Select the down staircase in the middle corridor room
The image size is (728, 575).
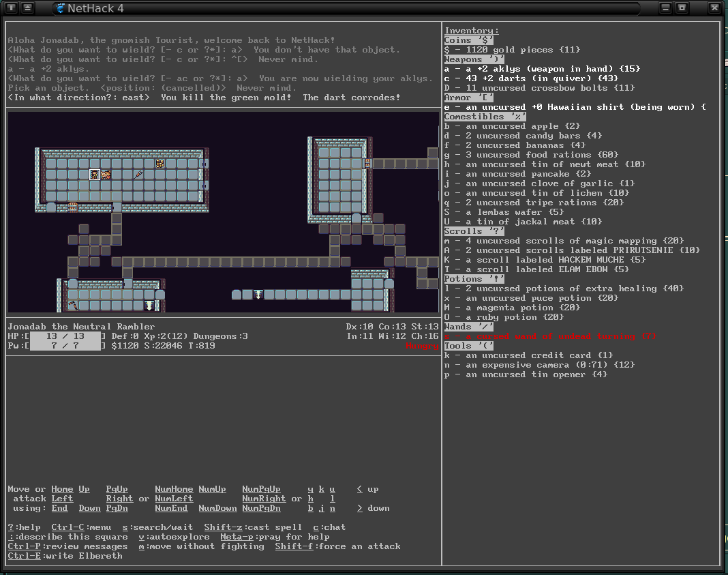(258, 295)
